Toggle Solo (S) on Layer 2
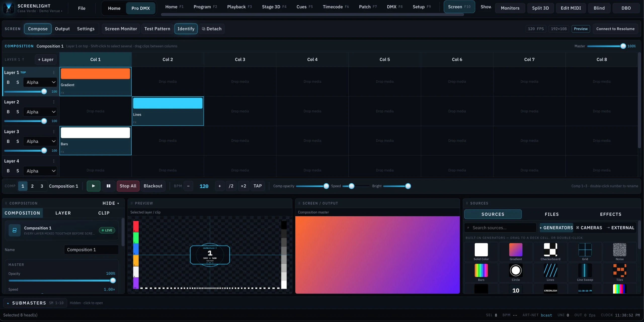Screen dimensions: 644x322 18,112
